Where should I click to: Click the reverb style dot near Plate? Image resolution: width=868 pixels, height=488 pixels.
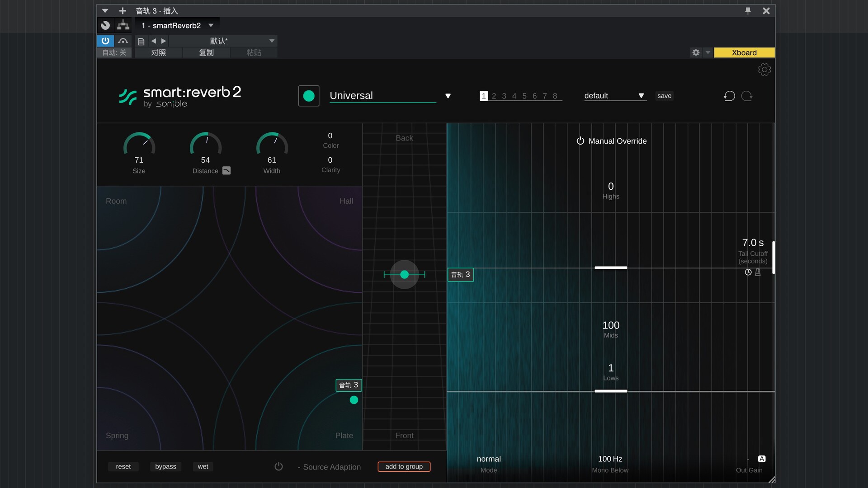(x=354, y=400)
